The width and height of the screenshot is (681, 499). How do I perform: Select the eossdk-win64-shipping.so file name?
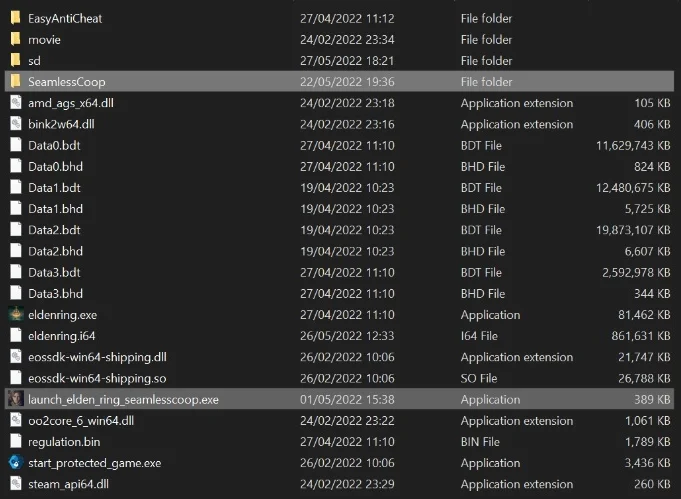(x=97, y=378)
